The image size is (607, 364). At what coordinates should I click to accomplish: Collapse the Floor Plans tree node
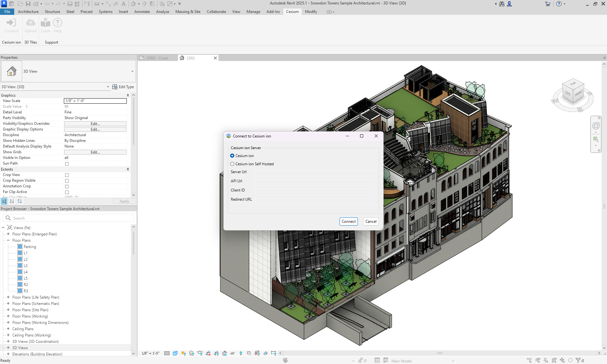[8, 240]
